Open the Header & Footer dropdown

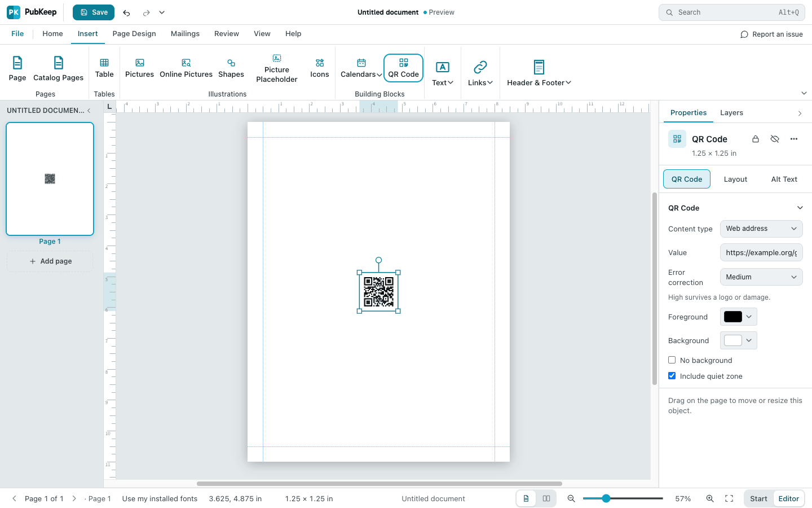(539, 73)
